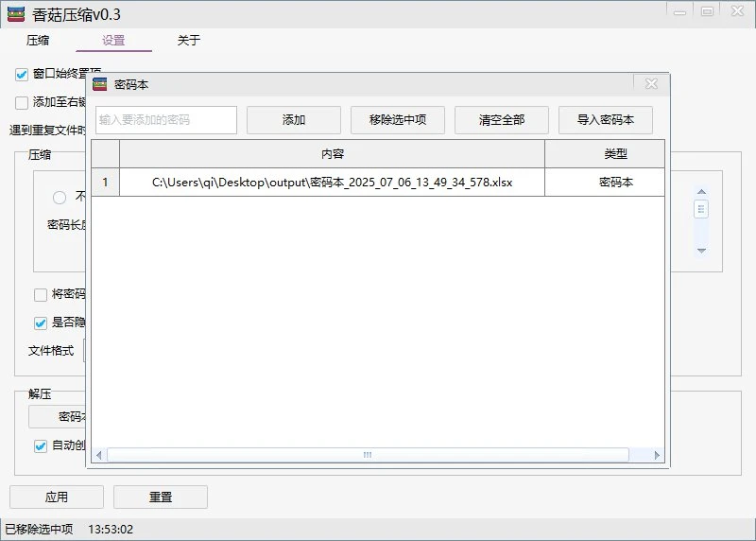The image size is (756, 541).
Task: Open the 关于 tab
Action: [x=189, y=41]
